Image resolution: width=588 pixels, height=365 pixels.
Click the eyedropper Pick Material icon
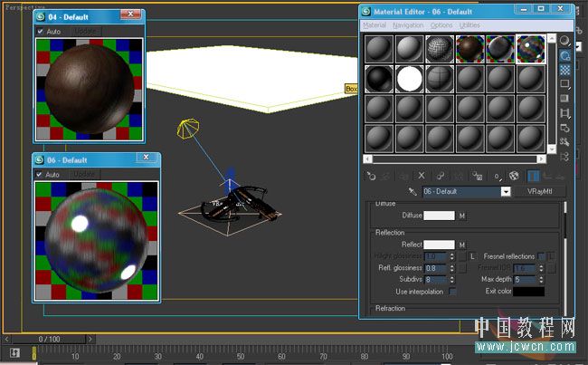413,191
